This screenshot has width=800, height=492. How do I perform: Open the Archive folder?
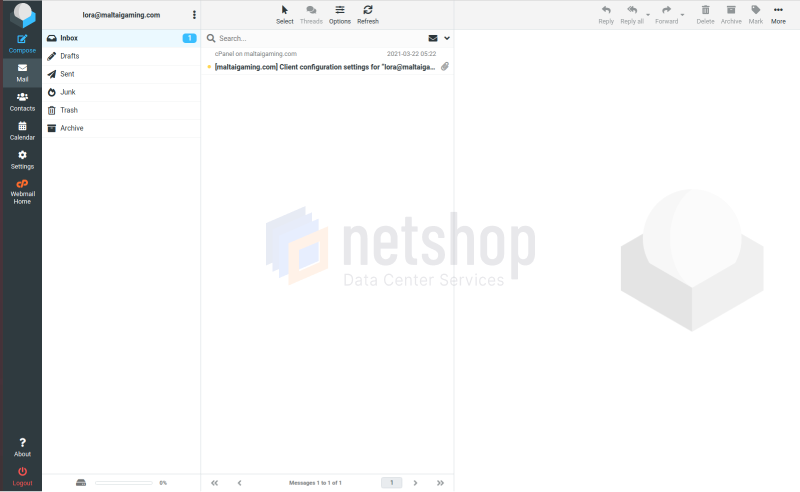coord(121,128)
